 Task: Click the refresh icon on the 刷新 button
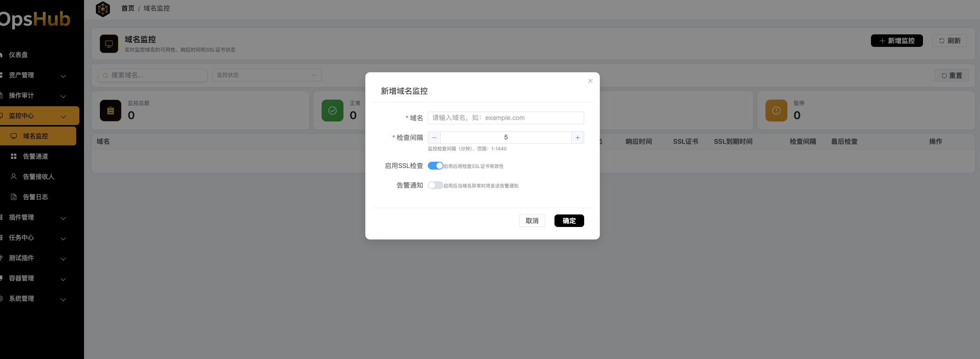coord(941,41)
